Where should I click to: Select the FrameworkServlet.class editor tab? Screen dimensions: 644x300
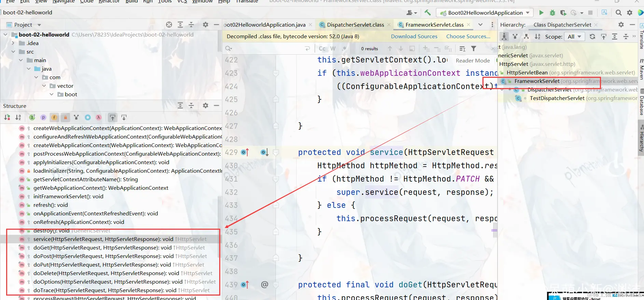pos(434,25)
